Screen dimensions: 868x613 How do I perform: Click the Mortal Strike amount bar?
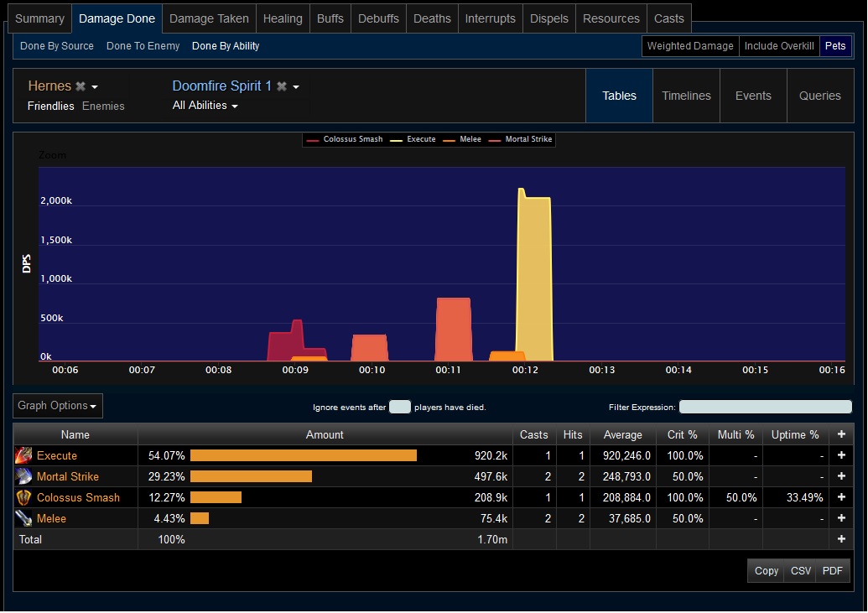[252, 476]
